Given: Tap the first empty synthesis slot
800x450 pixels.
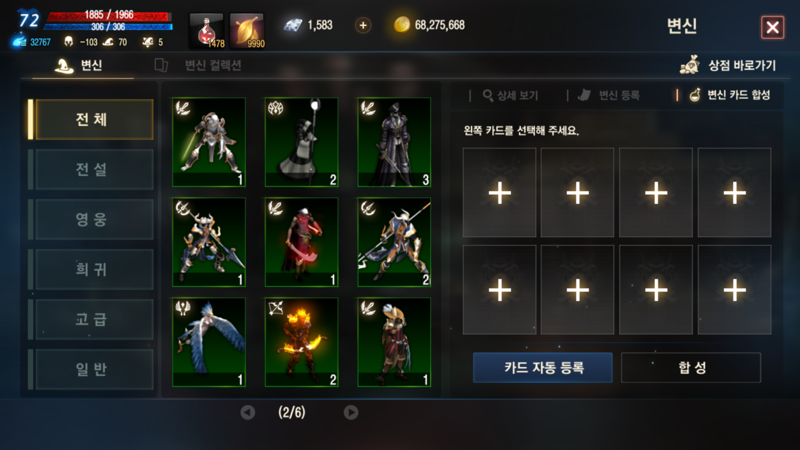Looking at the screenshot, I should [499, 193].
